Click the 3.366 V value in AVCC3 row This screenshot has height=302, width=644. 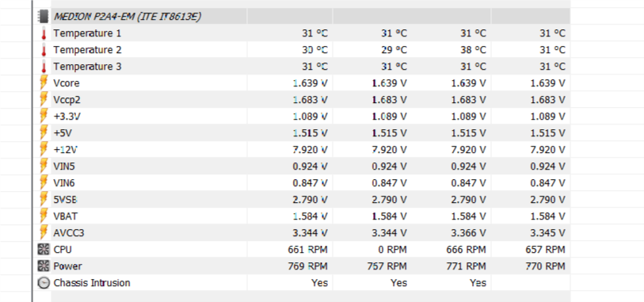pos(469,233)
